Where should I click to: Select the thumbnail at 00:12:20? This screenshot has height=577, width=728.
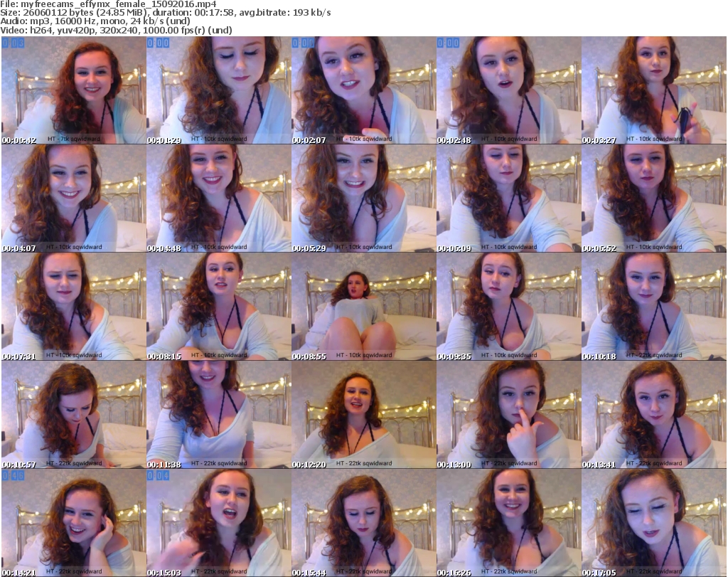point(363,415)
